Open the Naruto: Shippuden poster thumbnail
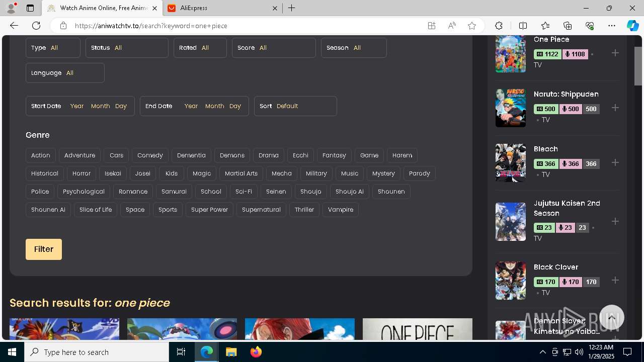This screenshot has height=362, width=644. (511, 108)
